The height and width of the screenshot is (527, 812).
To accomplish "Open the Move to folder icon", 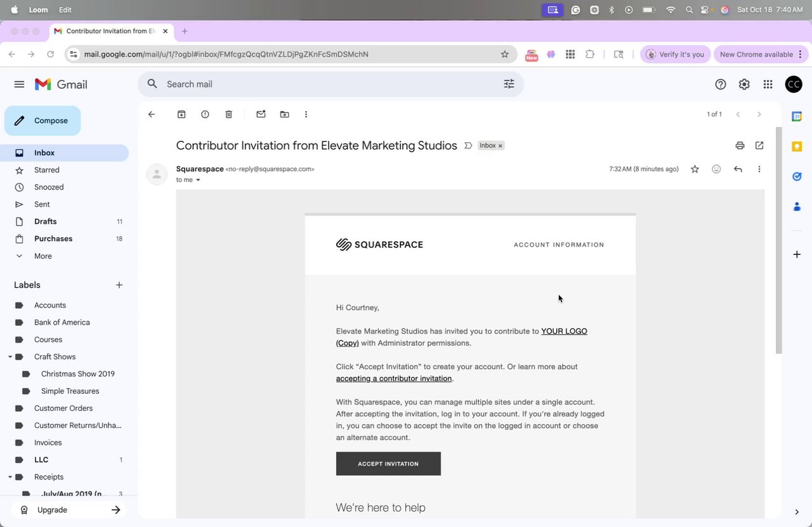I will coord(284,114).
